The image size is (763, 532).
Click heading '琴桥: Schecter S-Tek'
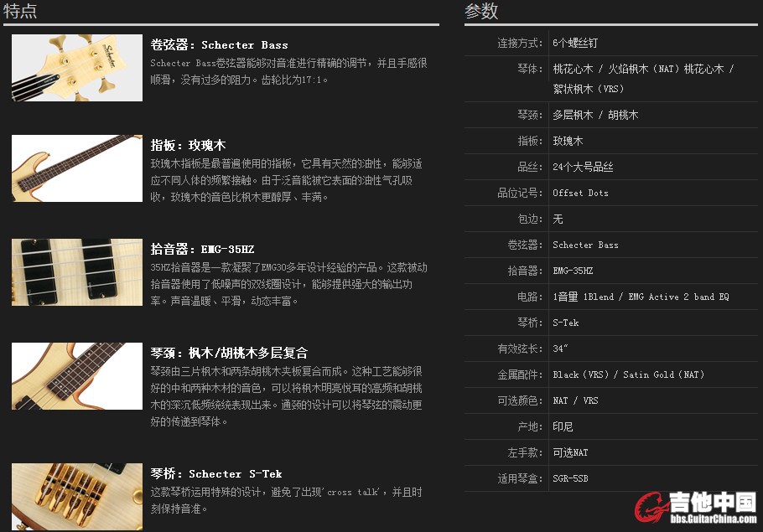point(216,473)
